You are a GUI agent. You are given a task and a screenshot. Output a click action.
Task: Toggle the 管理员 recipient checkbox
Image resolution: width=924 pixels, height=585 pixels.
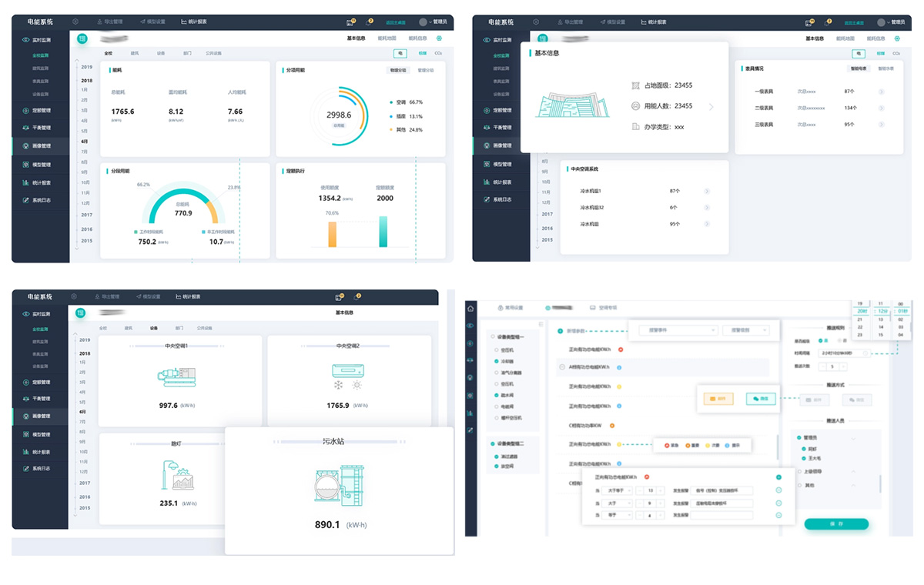pyautogui.click(x=798, y=437)
